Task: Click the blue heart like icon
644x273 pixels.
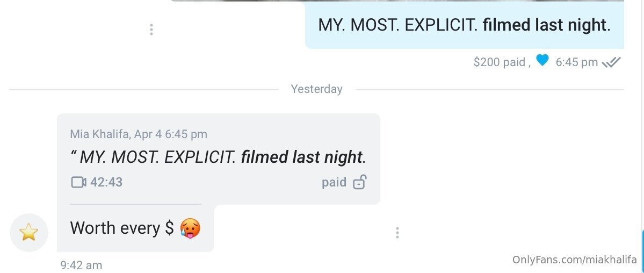Action: pos(542,61)
